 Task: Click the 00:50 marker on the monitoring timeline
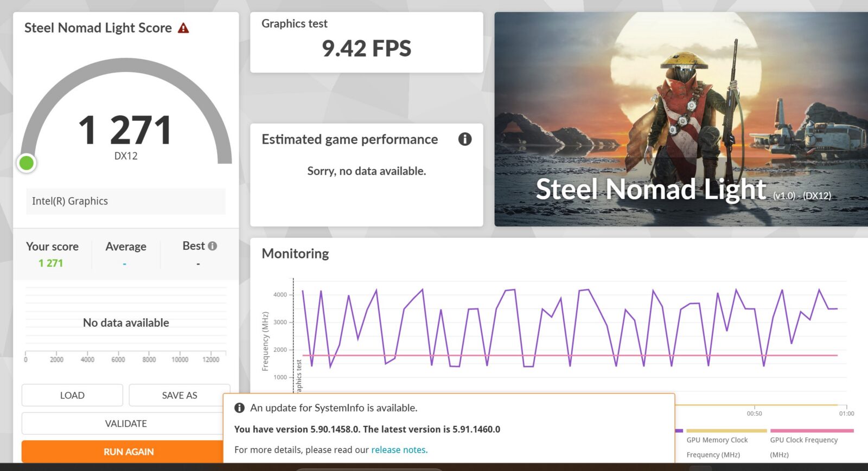(754, 414)
